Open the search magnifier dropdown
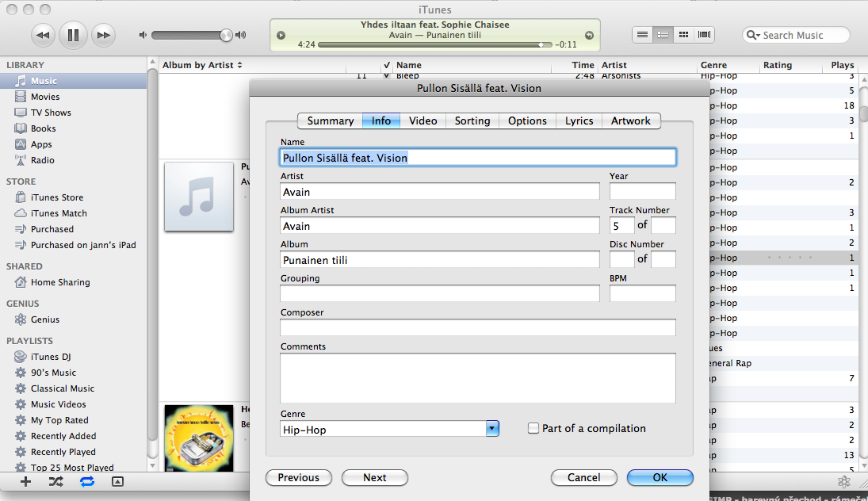 pyautogui.click(x=753, y=35)
